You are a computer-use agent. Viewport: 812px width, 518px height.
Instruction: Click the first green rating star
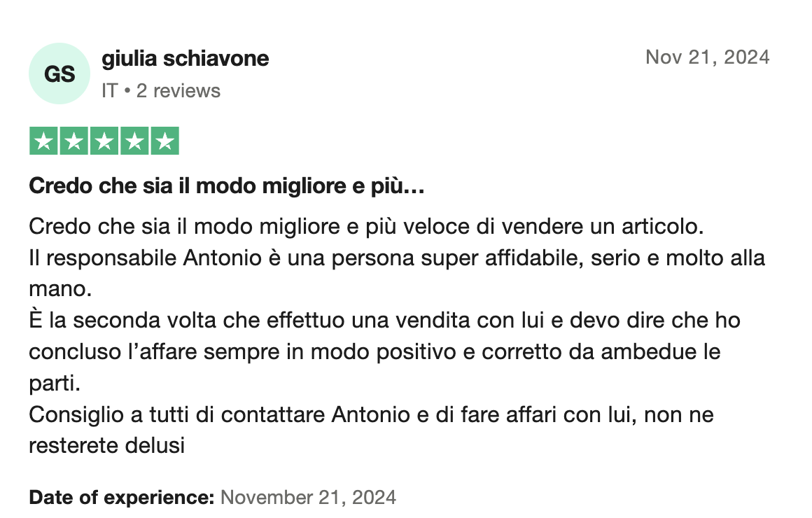[43, 141]
